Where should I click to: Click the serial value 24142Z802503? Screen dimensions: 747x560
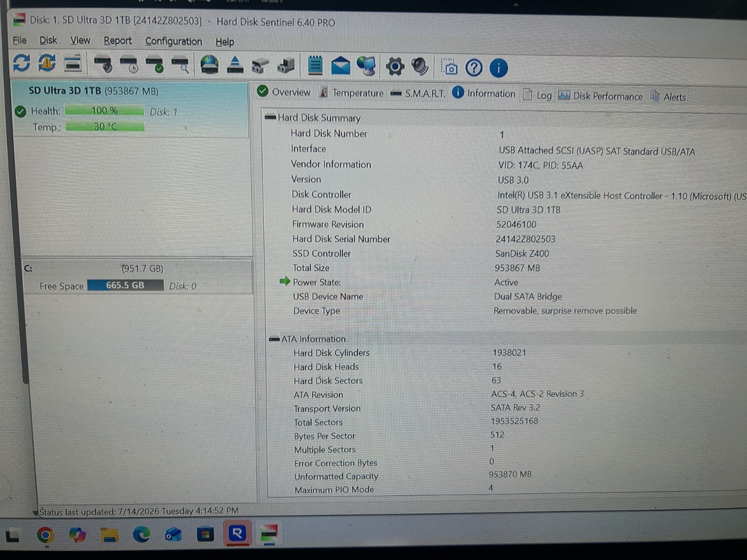[x=526, y=239]
